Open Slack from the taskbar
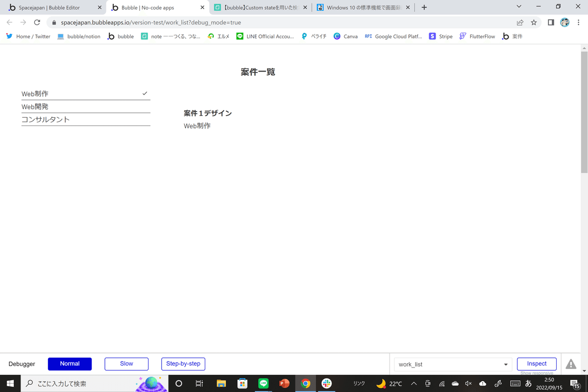 [x=326, y=384]
